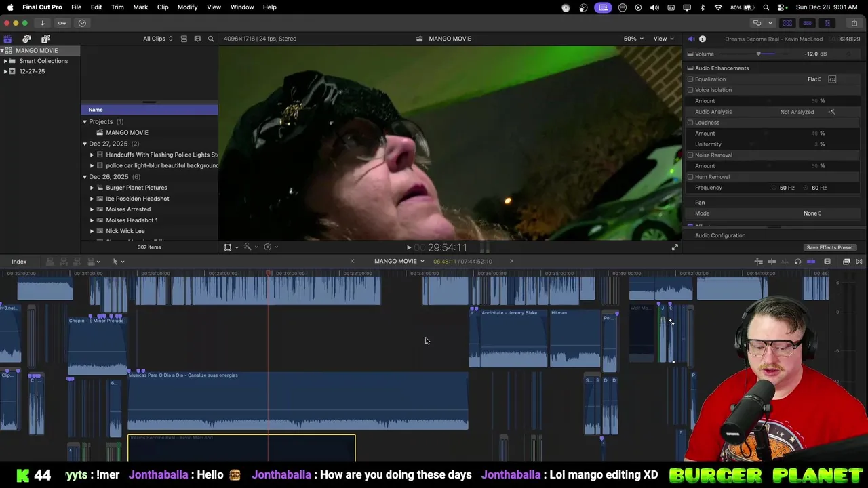This screenshot has width=868, height=488.
Task: Expand the 12-27-25 event
Action: [x=5, y=71]
